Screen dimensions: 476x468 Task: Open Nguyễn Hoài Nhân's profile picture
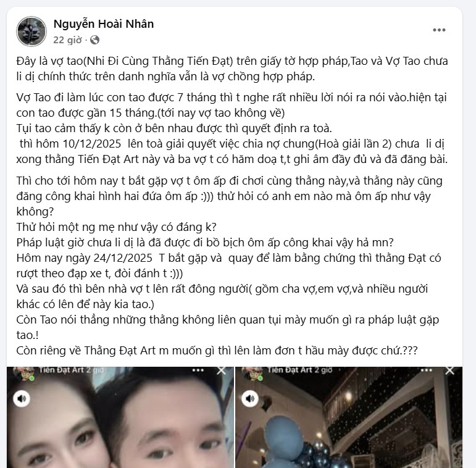click(x=31, y=31)
